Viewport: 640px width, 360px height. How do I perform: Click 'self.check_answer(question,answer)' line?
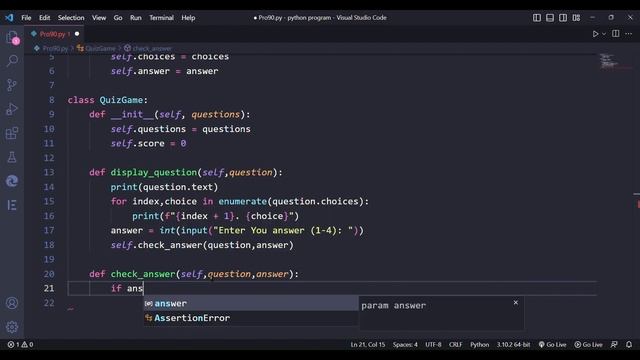tap(202, 245)
